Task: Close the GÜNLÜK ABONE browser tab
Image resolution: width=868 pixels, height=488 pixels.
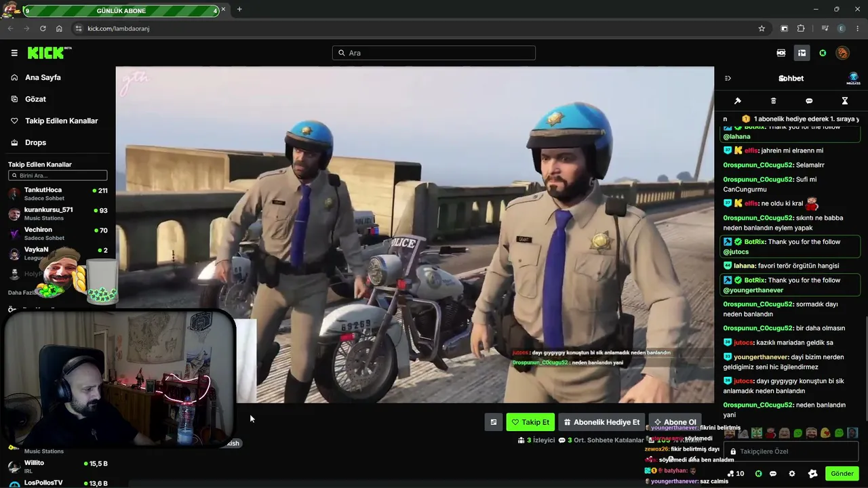Action: click(x=223, y=10)
